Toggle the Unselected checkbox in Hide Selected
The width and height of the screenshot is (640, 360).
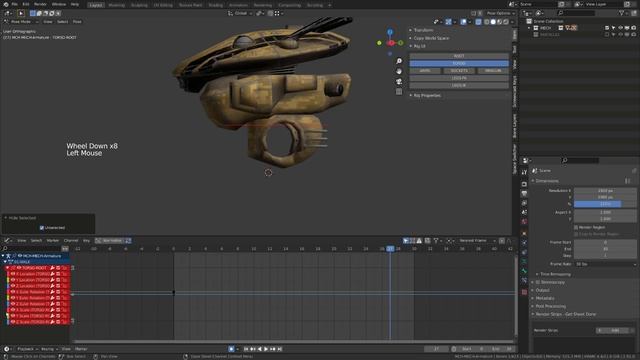pyautogui.click(x=42, y=228)
